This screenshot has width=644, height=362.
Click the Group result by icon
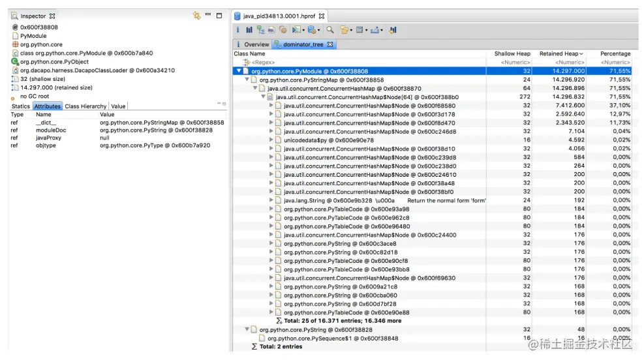(x=344, y=29)
